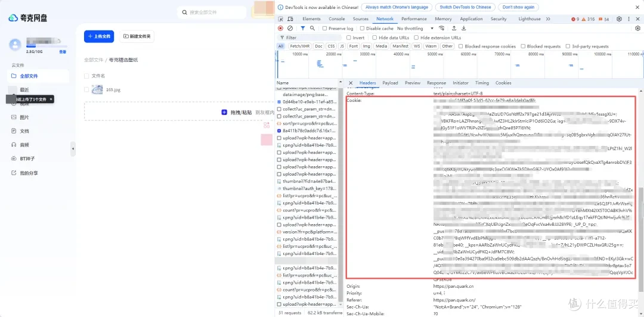This screenshot has height=317, width=644.
Task: Check 3rd-party requests checkbox
Action: [x=568, y=46]
